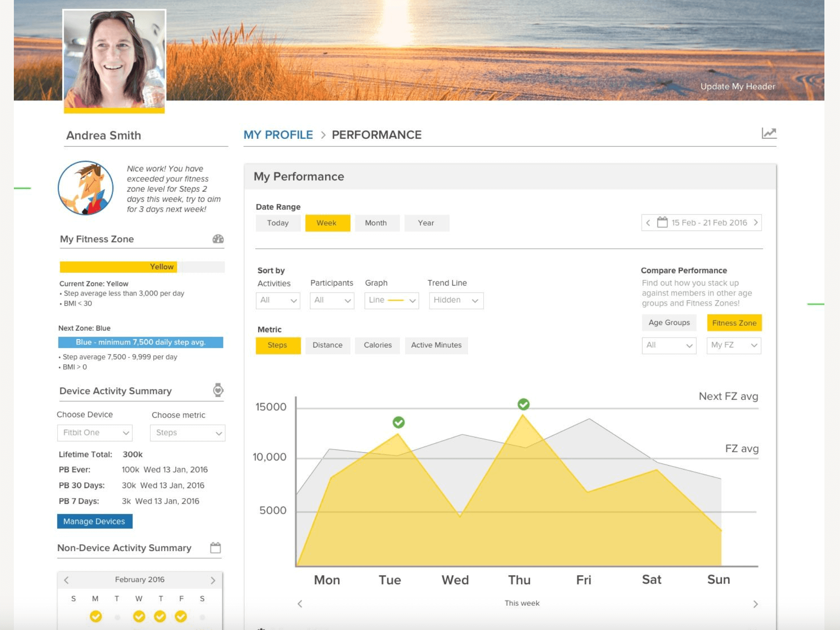
Task: Select the Active Minutes metric tab
Action: tap(436, 345)
